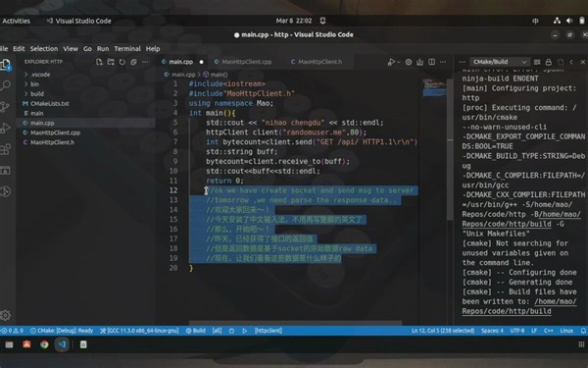This screenshot has height=368, width=588.
Task: Open output panel ellipsis menu
Action: click(462, 62)
